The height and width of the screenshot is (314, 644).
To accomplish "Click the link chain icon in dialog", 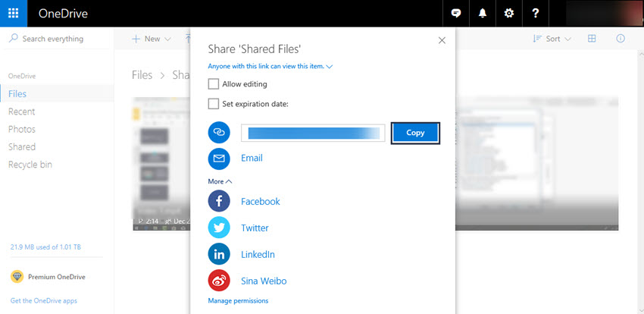I will 219,132.
